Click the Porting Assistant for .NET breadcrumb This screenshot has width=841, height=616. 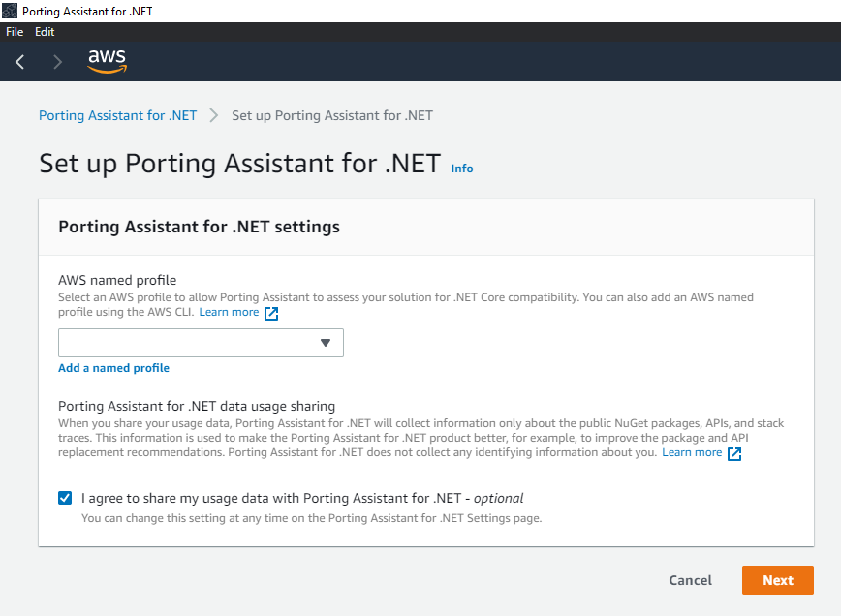[116, 115]
